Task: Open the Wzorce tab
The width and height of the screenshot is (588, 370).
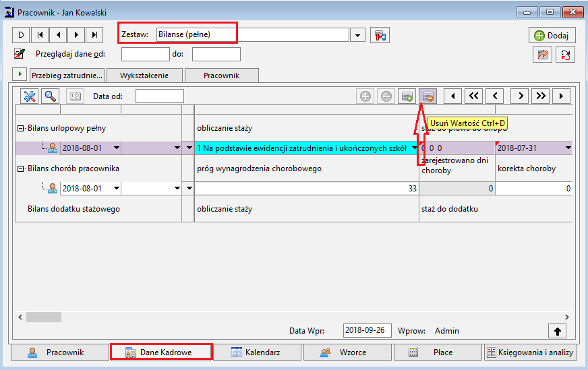Action: [x=348, y=352]
